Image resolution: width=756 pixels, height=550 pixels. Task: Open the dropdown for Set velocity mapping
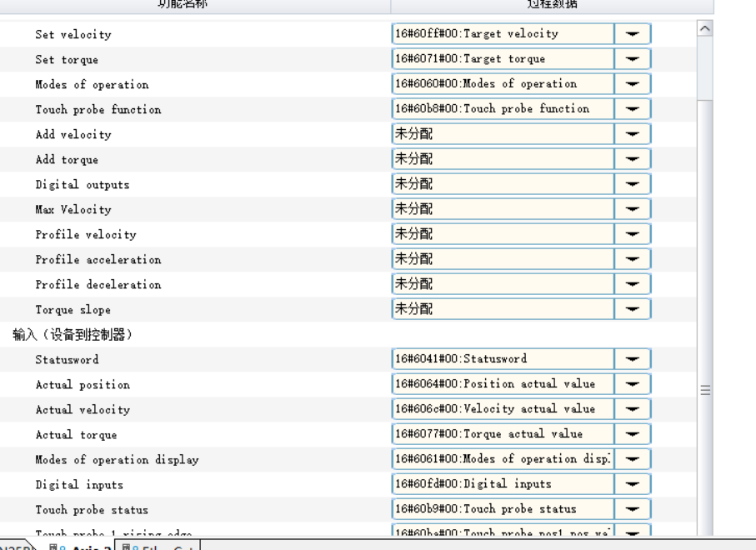click(x=633, y=34)
